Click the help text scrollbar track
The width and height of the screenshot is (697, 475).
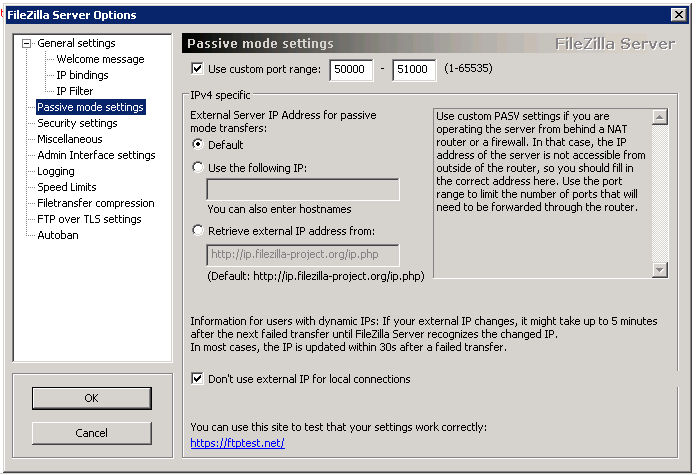[660, 193]
